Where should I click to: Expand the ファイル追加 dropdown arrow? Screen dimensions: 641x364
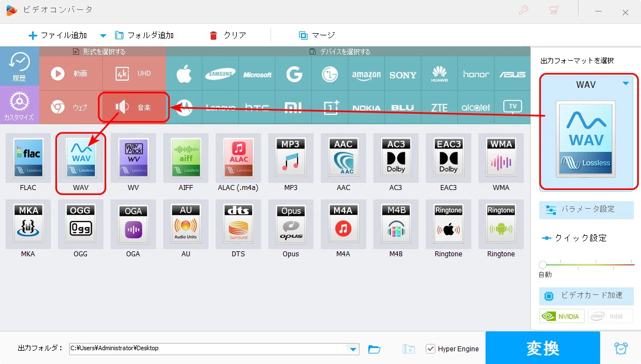click(x=103, y=35)
